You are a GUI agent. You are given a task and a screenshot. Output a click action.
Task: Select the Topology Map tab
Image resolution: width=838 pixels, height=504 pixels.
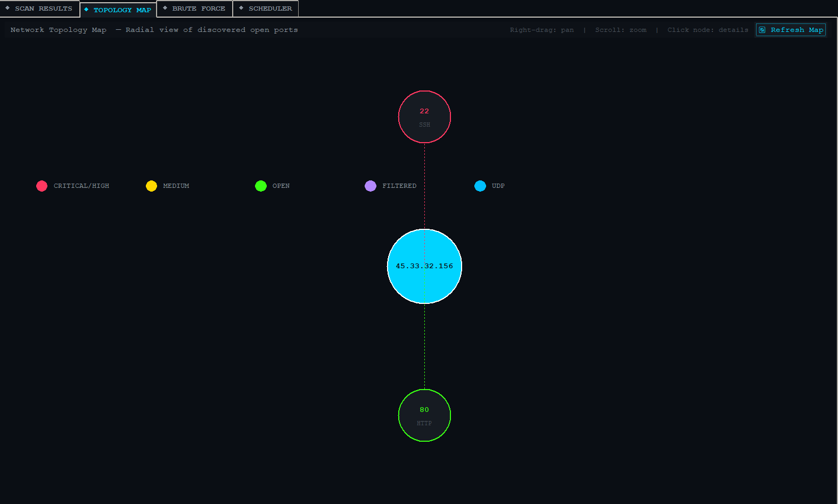(118, 10)
